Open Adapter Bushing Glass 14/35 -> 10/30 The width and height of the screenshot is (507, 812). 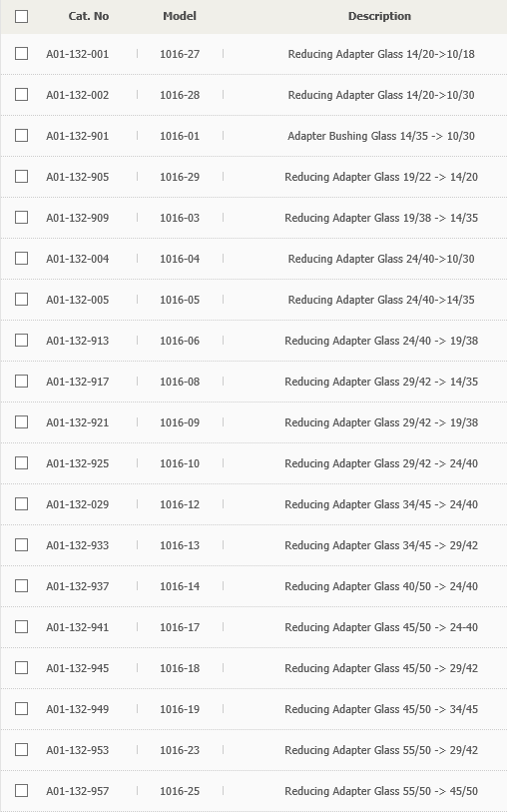[x=381, y=136]
